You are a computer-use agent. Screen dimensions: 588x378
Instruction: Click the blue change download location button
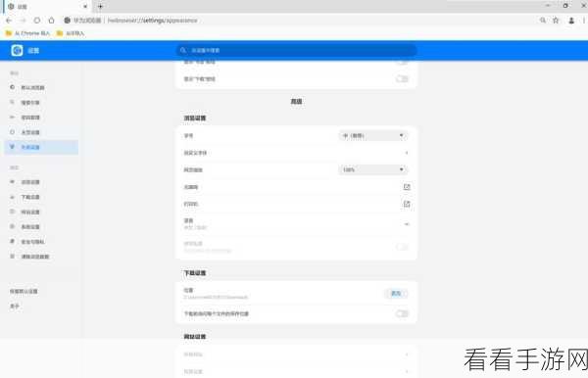click(396, 294)
